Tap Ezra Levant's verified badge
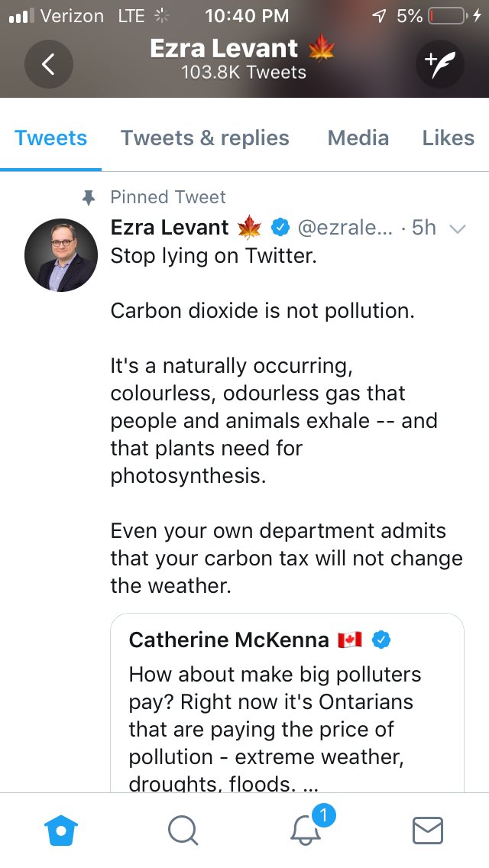Viewport: 489px width, 868px height. (280, 227)
